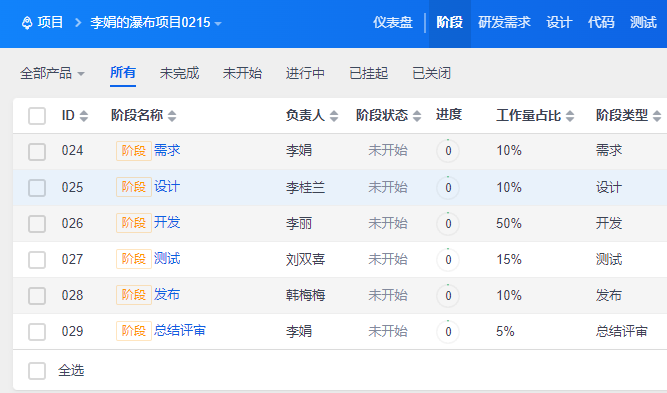This screenshot has width=667, height=393.
Task: Click owner 李桂兰 in row 025
Action: [x=305, y=188]
